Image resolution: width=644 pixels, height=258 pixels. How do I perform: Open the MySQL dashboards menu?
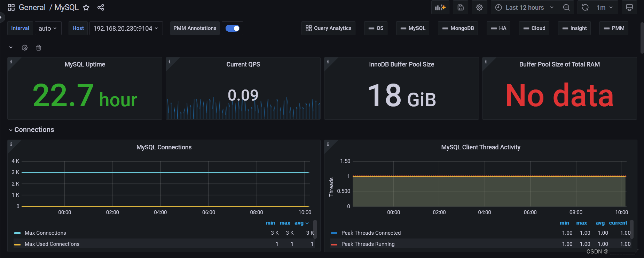413,28
